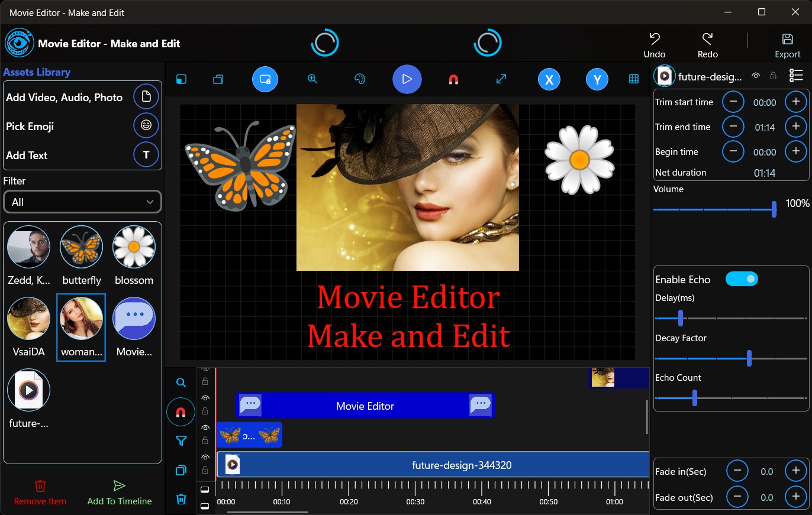Image resolution: width=812 pixels, height=515 pixels.
Task: Open the Filter dropdown showing All
Action: (82, 202)
